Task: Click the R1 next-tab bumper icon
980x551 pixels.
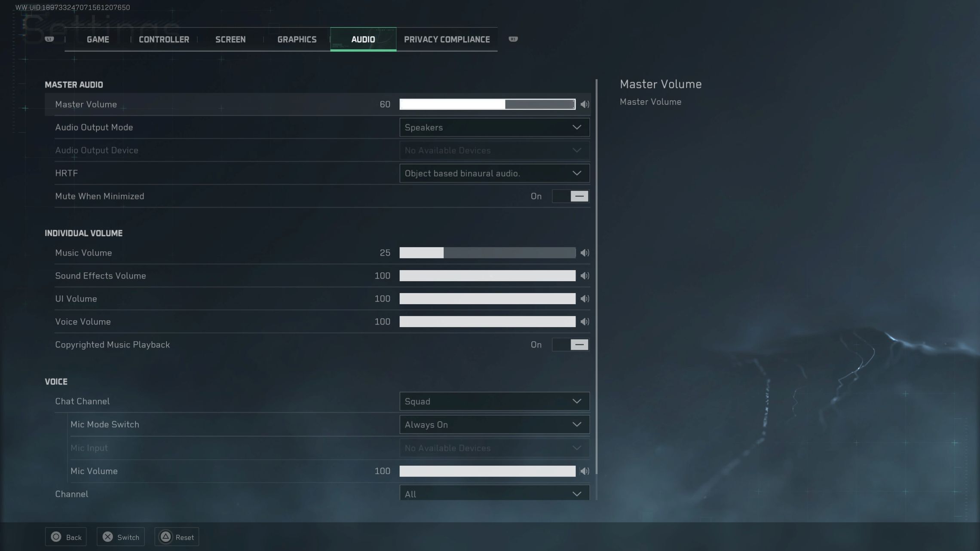Action: (513, 39)
